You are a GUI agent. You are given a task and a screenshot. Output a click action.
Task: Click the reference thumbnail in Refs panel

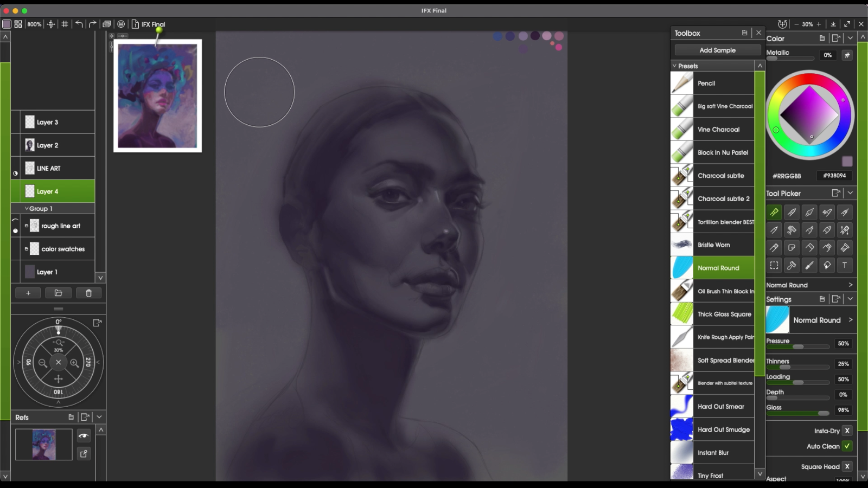[x=44, y=445]
